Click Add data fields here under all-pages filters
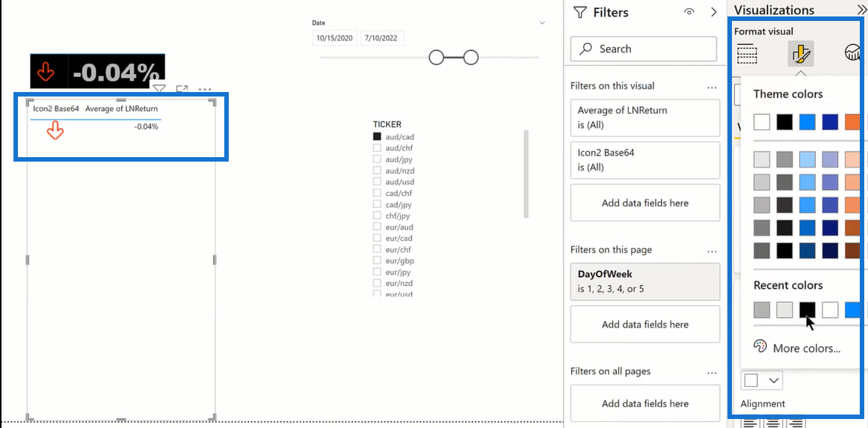Viewport: 868px width, 428px height. (x=645, y=403)
